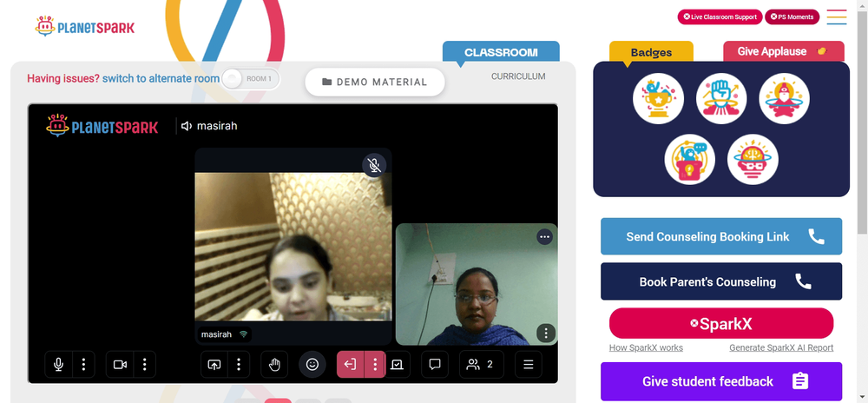
Task: Toggle the ROOM 1 alternate room switch
Action: click(251, 79)
